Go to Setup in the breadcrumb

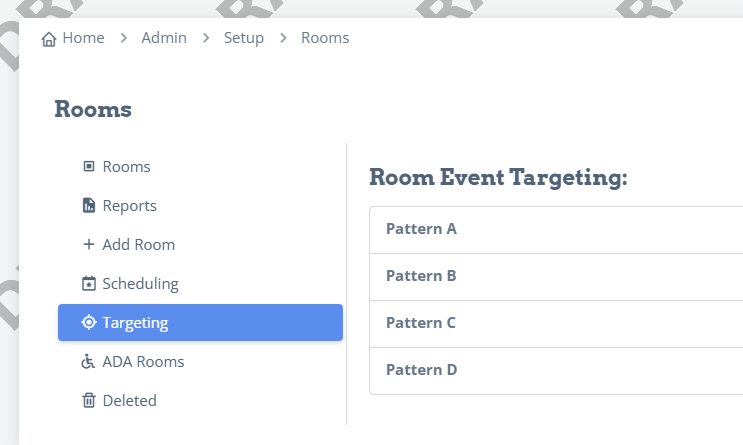point(244,38)
